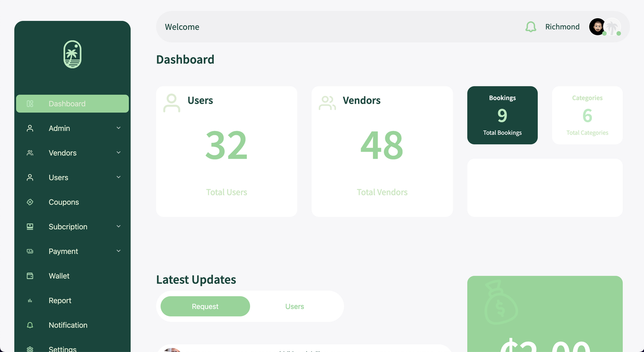This screenshot has width=644, height=352.
Task: Click the Users person icon in sidebar
Action: click(x=30, y=178)
